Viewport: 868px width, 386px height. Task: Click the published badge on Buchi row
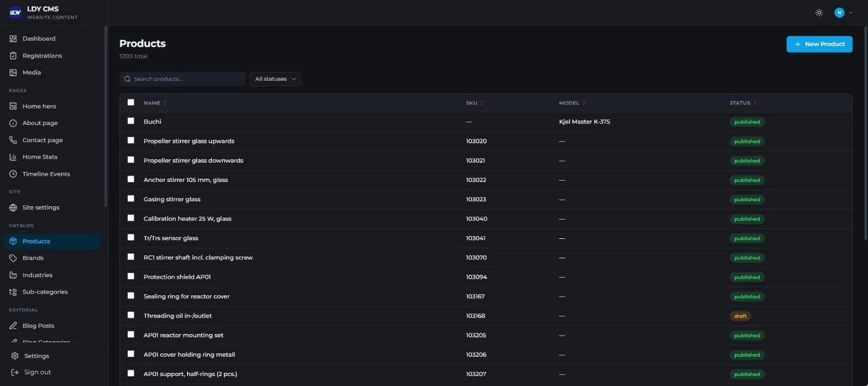tap(747, 122)
